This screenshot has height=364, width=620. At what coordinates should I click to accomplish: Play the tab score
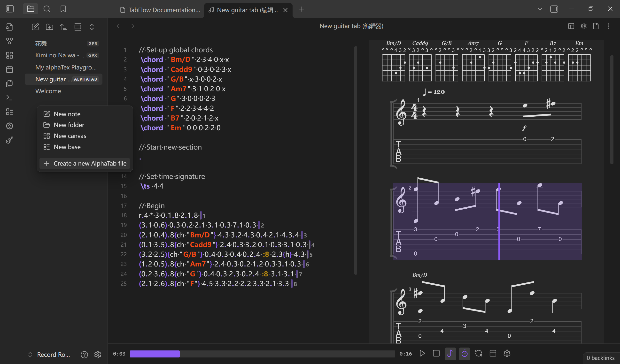tap(422, 353)
